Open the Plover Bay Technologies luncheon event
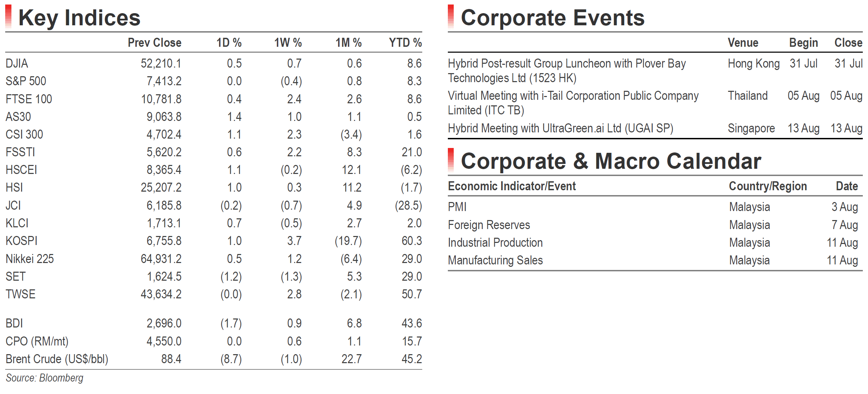Image resolution: width=868 pixels, height=394 pixels. point(567,71)
